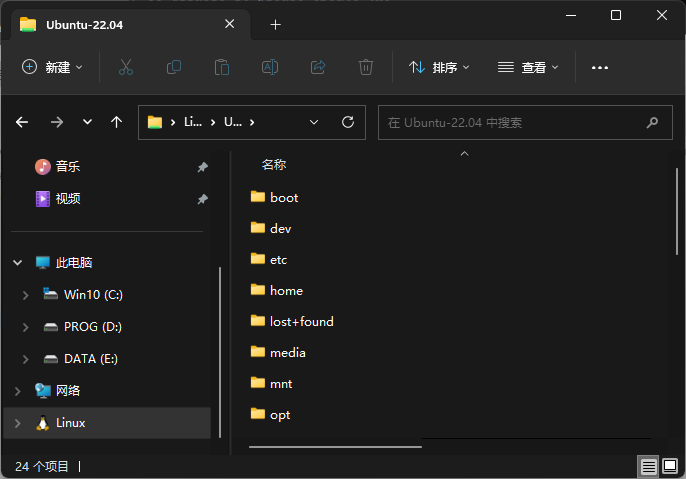
Task: Unpin 音乐 with its pin icon
Action: pos(202,167)
